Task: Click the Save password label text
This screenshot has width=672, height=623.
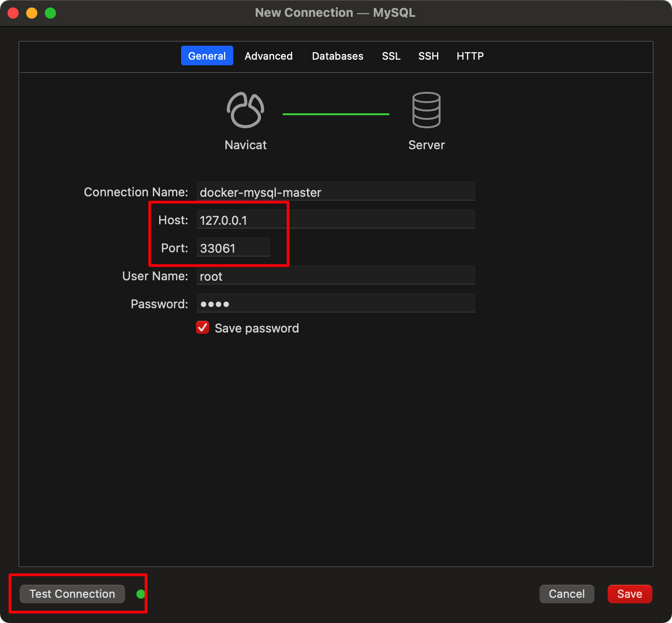Action: pyautogui.click(x=257, y=328)
